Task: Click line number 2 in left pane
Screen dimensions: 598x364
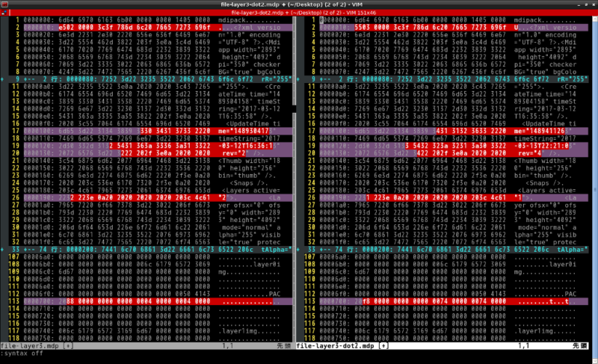Action: [16, 25]
